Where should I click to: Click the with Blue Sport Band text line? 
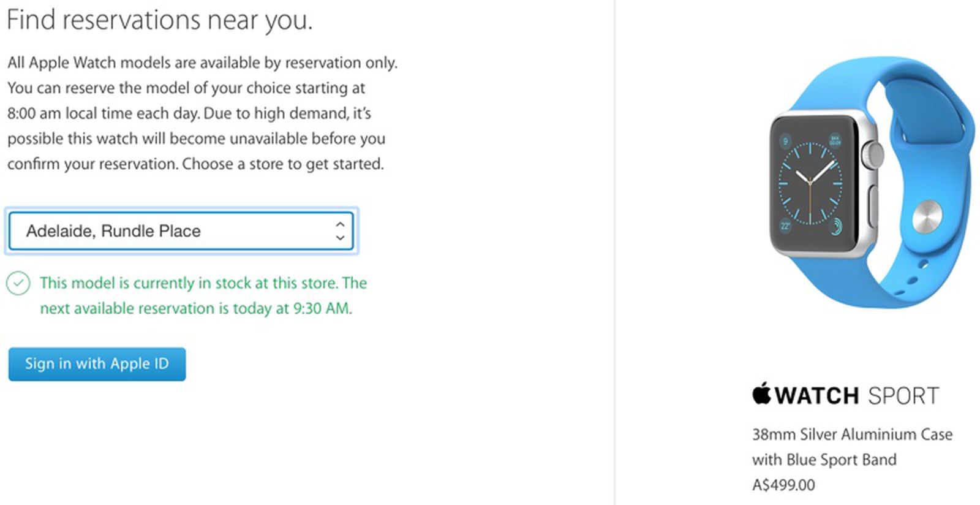(x=824, y=460)
